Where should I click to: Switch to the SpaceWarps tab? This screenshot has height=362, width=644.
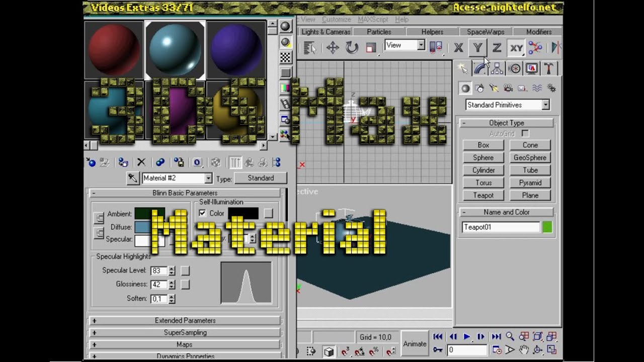(x=486, y=32)
